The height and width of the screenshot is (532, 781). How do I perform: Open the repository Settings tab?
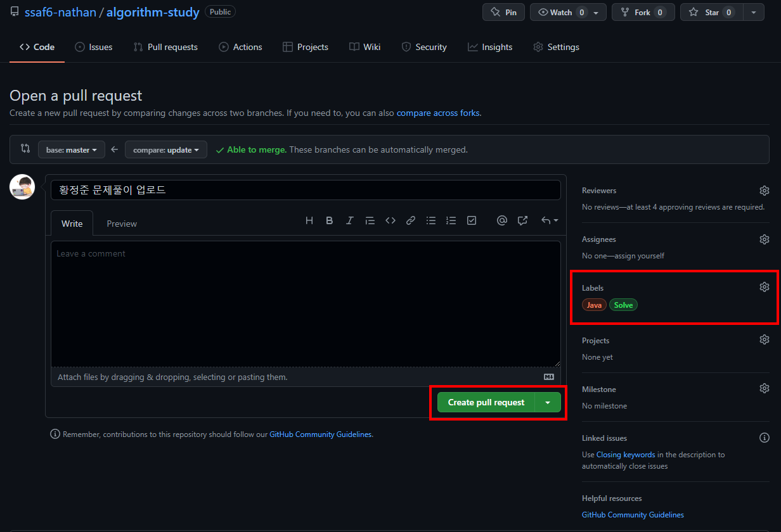556,47
